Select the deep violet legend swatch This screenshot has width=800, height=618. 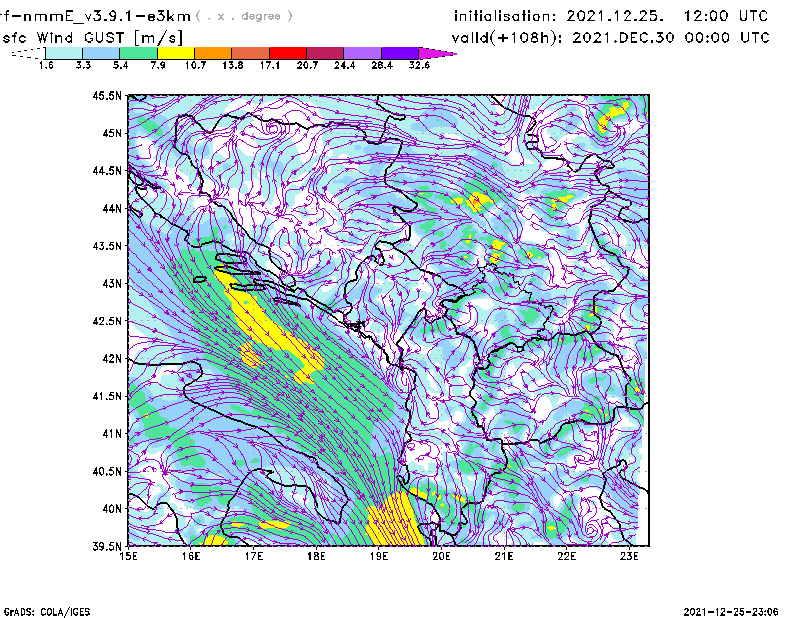[x=400, y=53]
